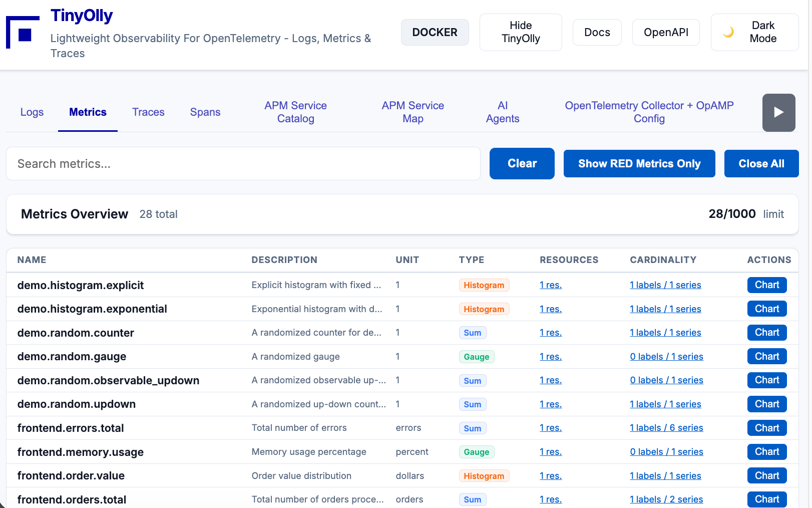Show RED Metrics Only filter
Viewport: 812px width, 508px height.
pyautogui.click(x=639, y=164)
